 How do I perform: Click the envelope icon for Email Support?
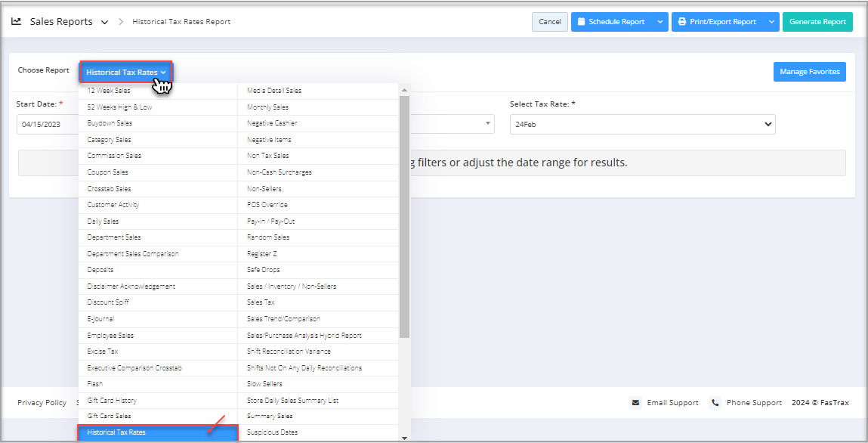[635, 403]
